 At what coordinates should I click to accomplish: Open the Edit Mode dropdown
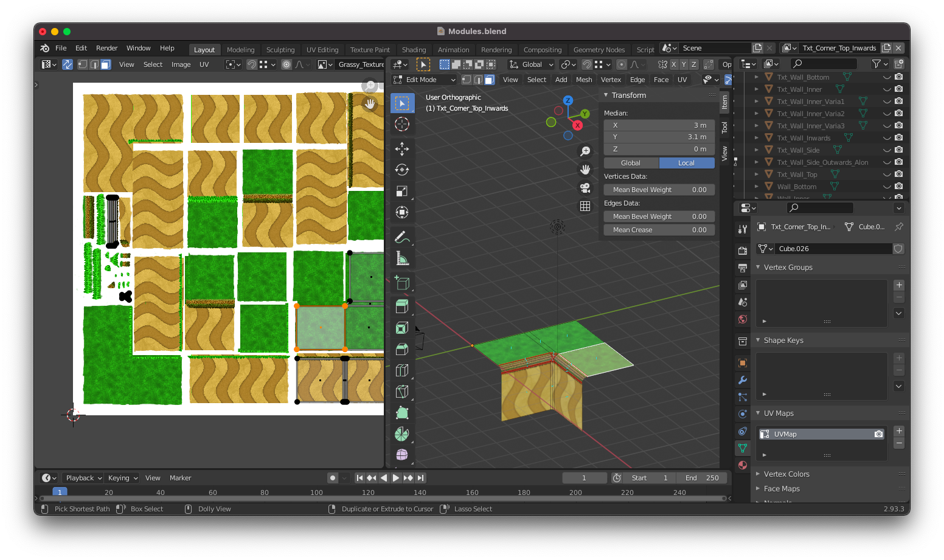pyautogui.click(x=423, y=79)
